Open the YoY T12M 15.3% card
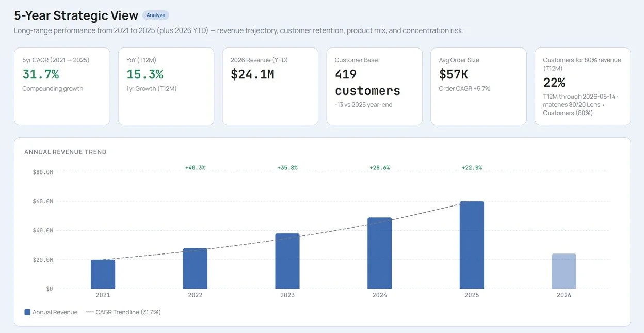The height and width of the screenshot is (333, 644). (166, 86)
